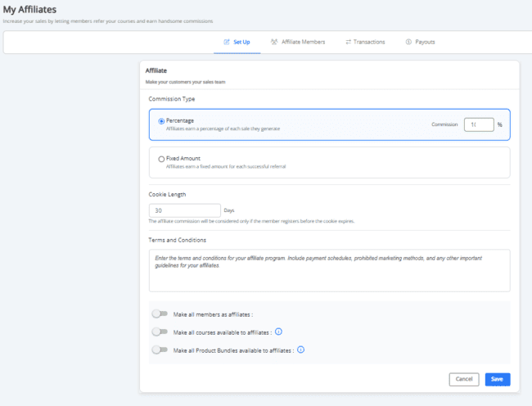Go to the Payouts tab
532x406 pixels.
420,42
